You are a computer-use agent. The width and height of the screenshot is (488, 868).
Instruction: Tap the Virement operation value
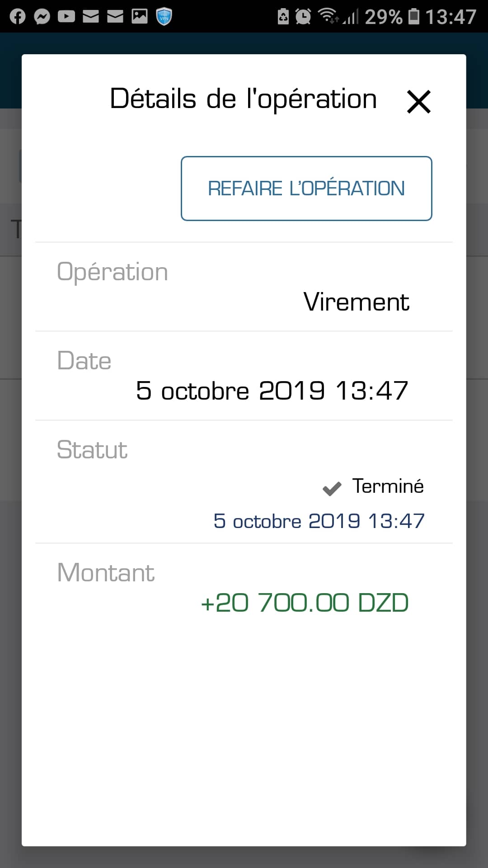pyautogui.click(x=356, y=302)
